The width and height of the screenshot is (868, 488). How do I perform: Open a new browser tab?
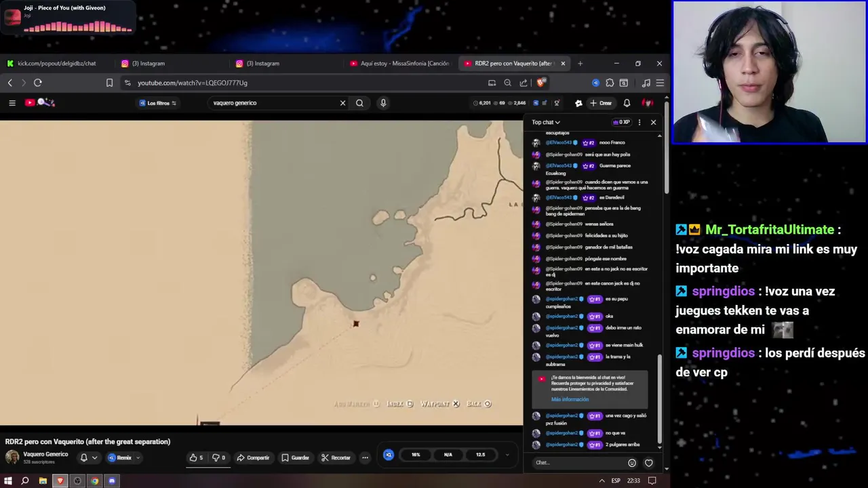point(580,63)
